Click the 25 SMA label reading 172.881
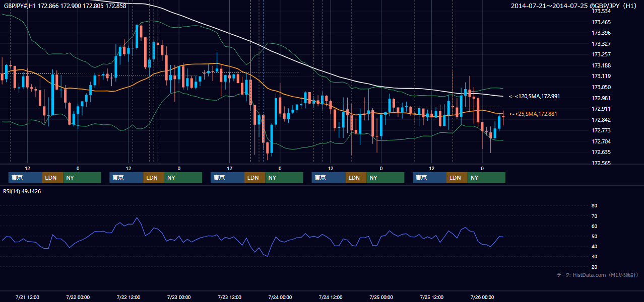The height and width of the screenshot is (302, 644). pos(533,114)
